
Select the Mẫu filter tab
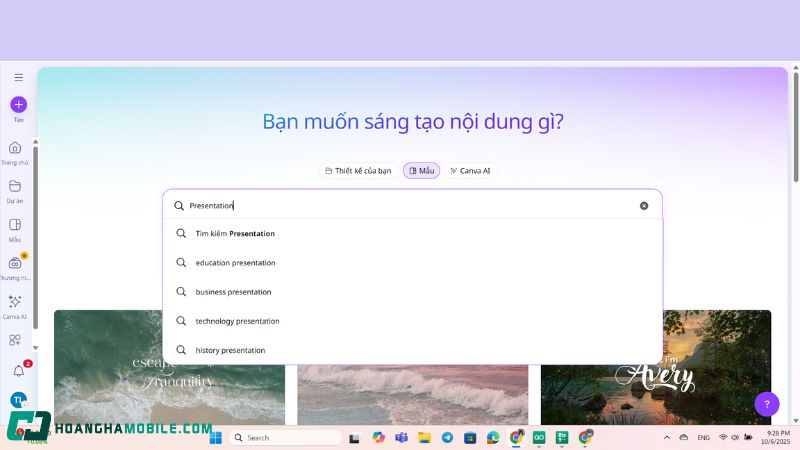pos(421,171)
